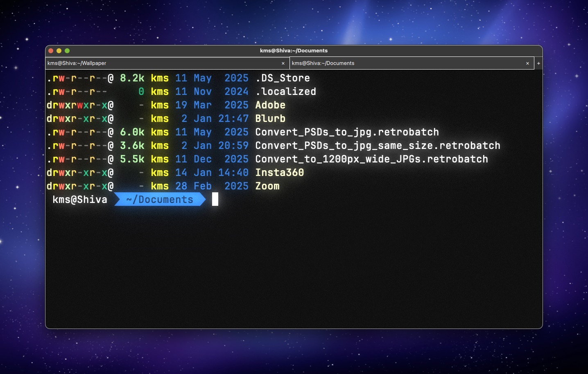Click the .DS_Store file name

(283, 78)
